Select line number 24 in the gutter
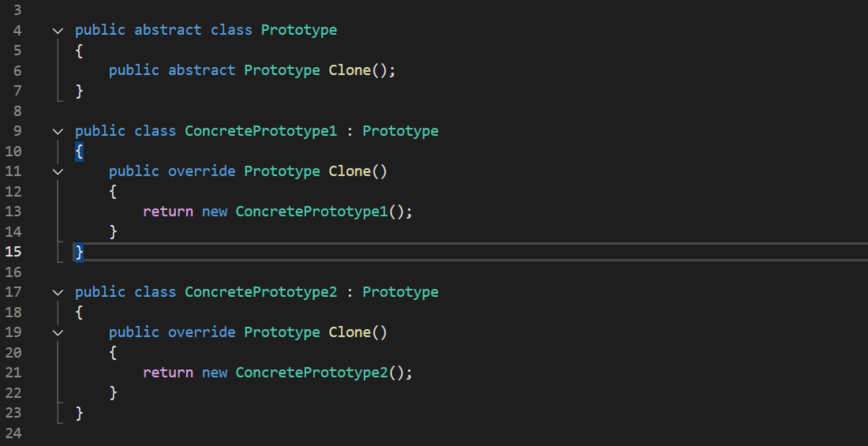 point(13,433)
